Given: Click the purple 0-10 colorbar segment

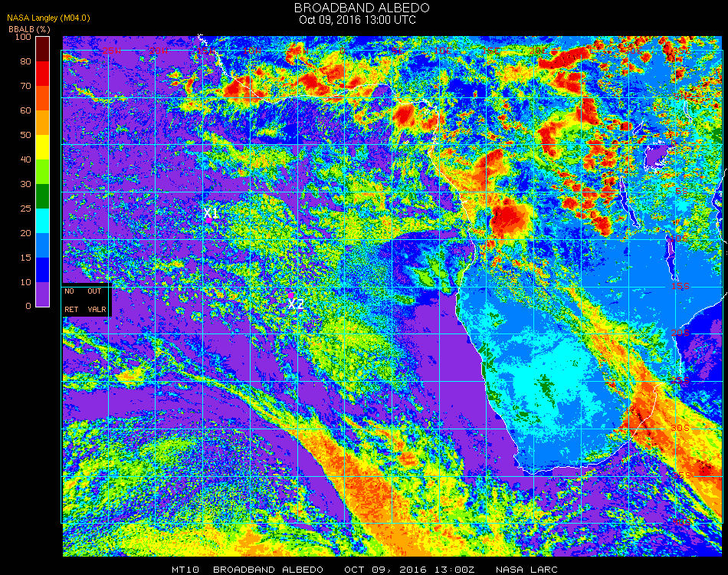Looking at the screenshot, I should (43, 294).
